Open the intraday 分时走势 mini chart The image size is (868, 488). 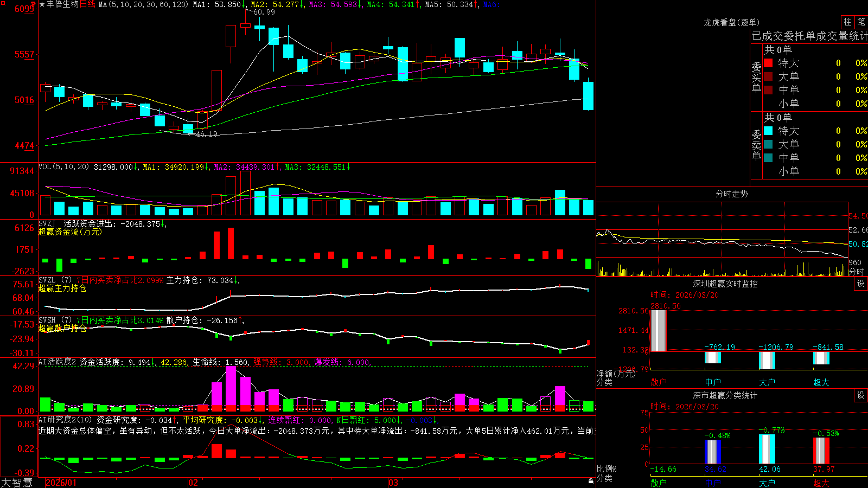pyautogui.click(x=722, y=239)
